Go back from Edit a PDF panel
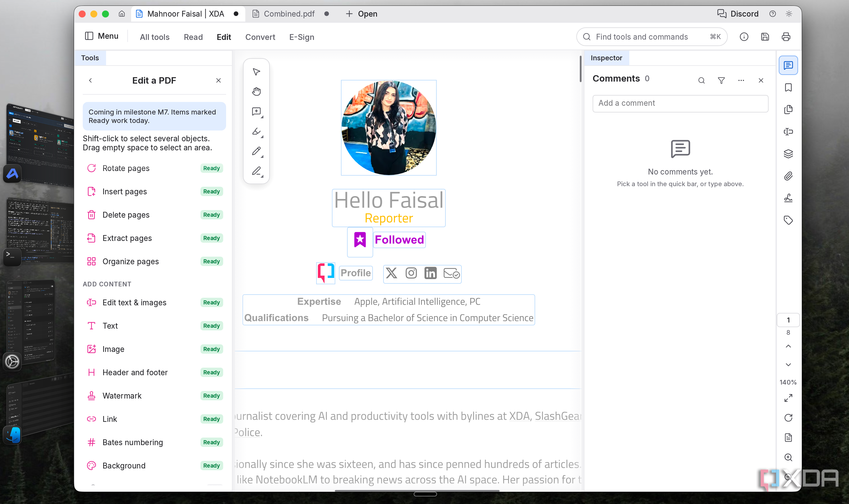Screen dimensions: 849x504 (90, 80)
